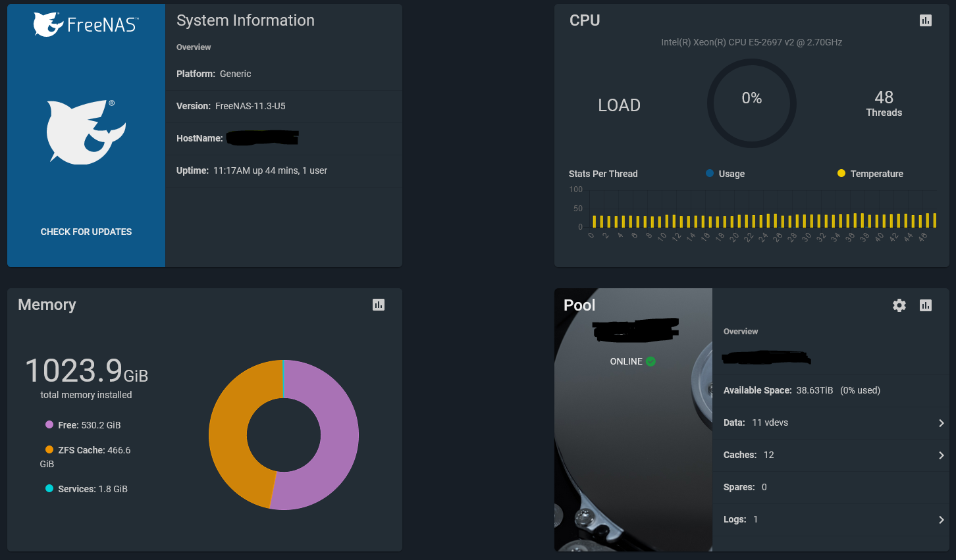This screenshot has height=560, width=956.
Task: Click the CPU load 0% gauge
Action: [752, 103]
